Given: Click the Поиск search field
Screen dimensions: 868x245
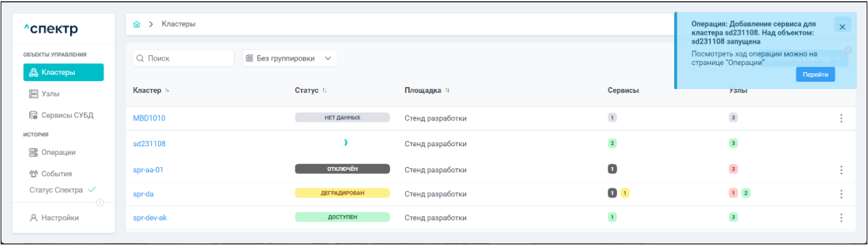Looking at the screenshot, I should (x=184, y=58).
